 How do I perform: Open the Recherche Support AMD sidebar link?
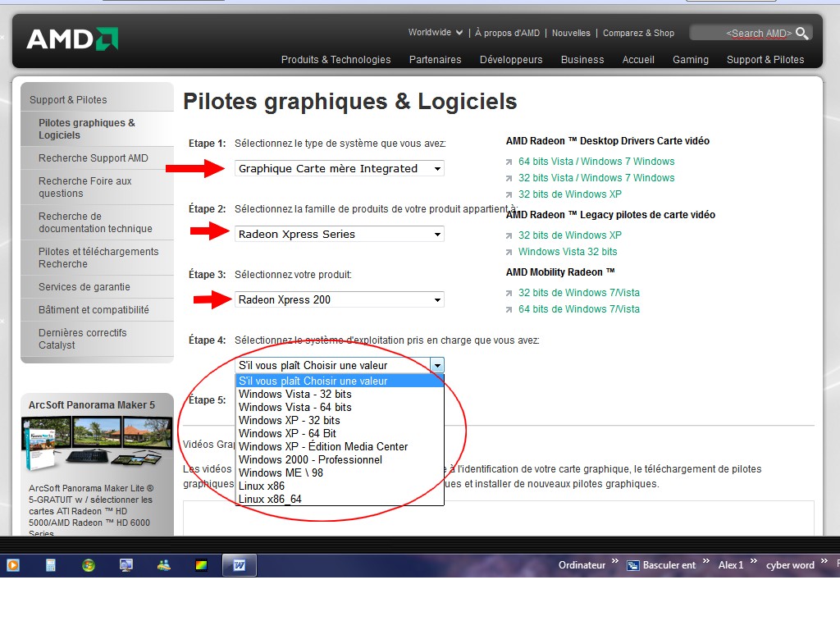[x=94, y=158]
